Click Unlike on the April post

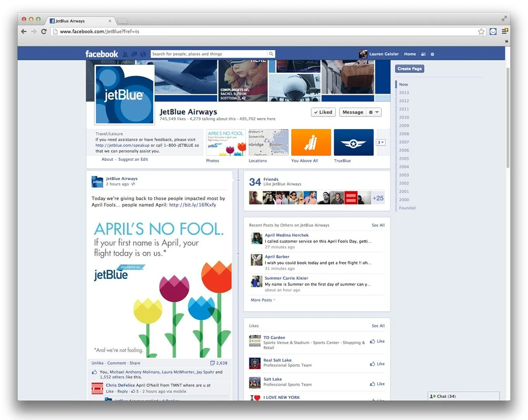98,363
